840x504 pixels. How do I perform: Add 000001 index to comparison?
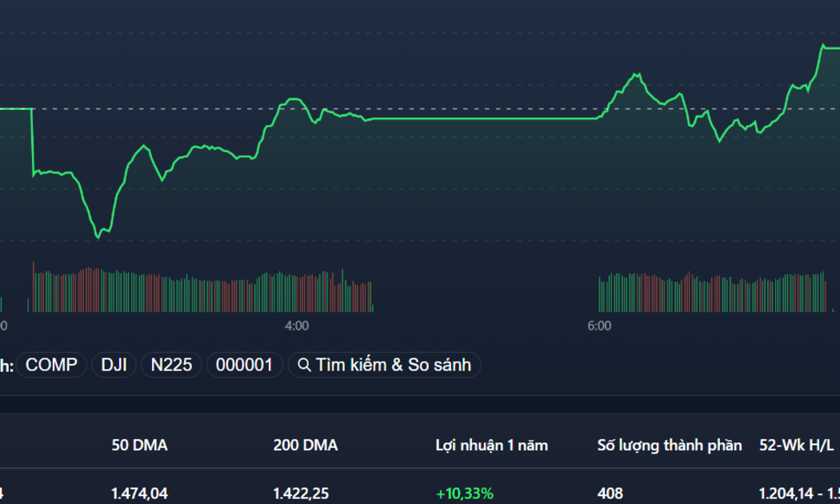point(244,365)
